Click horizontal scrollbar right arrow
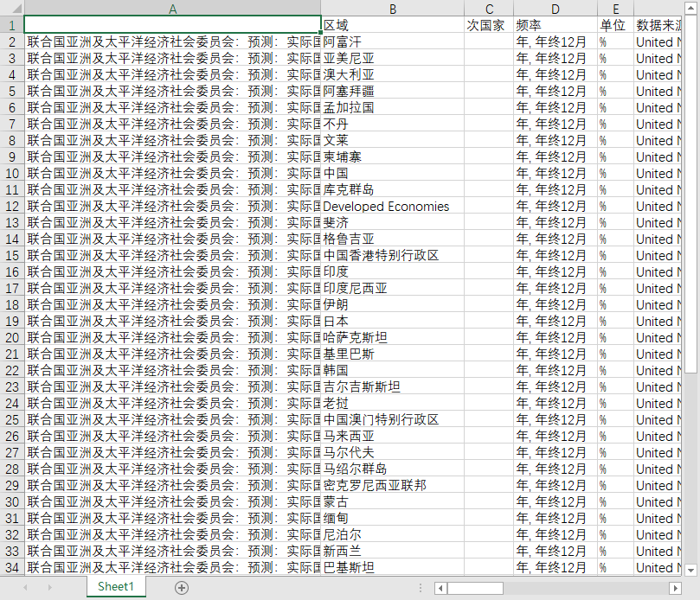 [676, 589]
